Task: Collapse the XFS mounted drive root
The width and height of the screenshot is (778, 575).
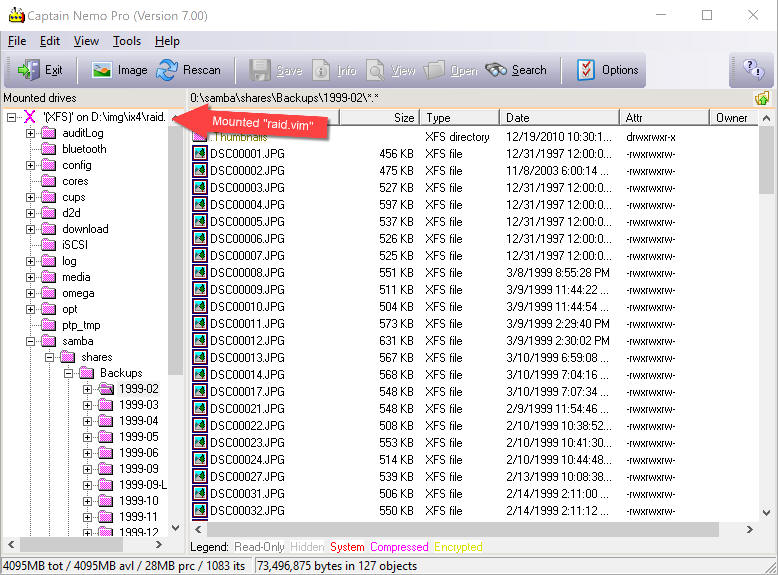Action: pos(11,117)
